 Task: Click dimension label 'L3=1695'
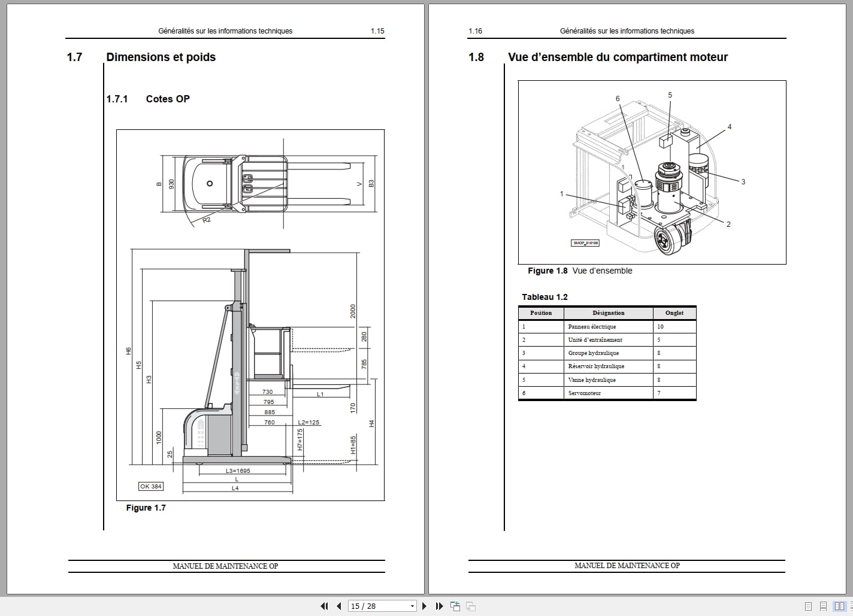click(238, 471)
